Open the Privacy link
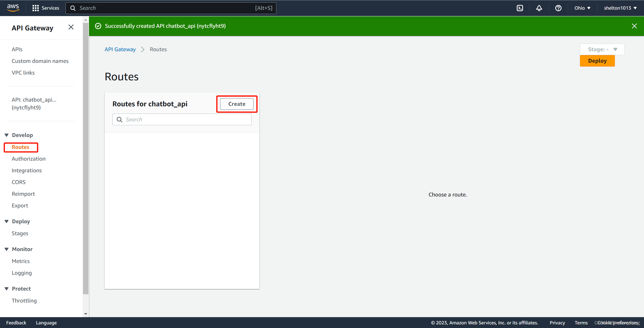This screenshot has width=644, height=328. click(557, 323)
